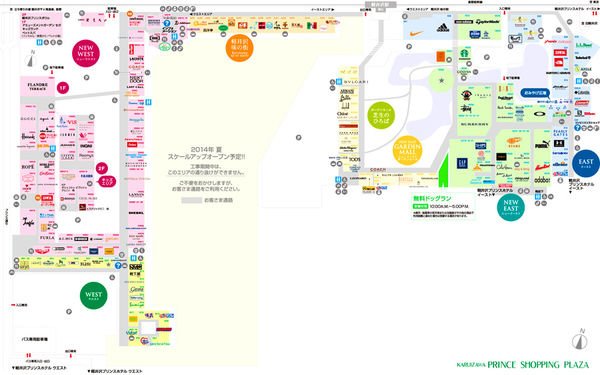
Task: Click the L.L.Bean store logo
Action: pyautogui.click(x=584, y=45)
